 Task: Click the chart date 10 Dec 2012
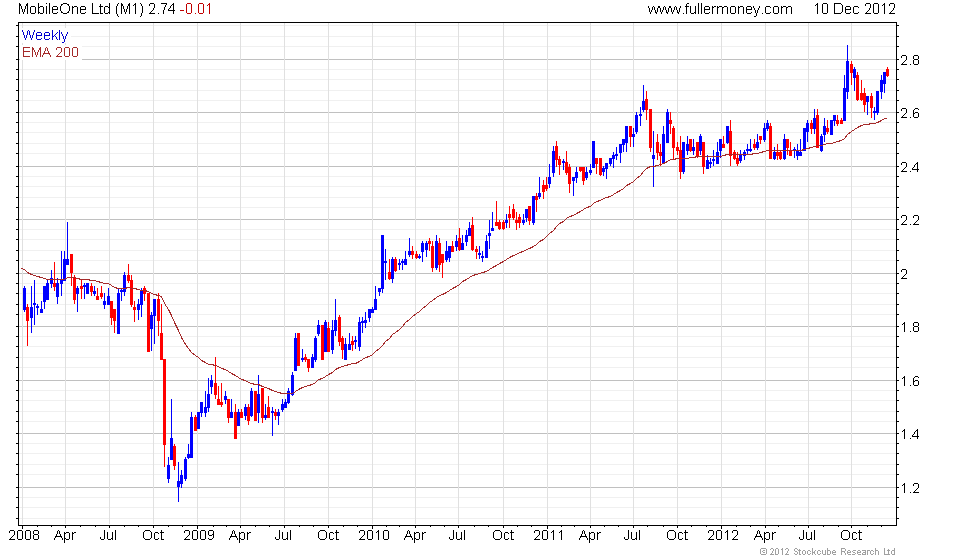point(854,9)
